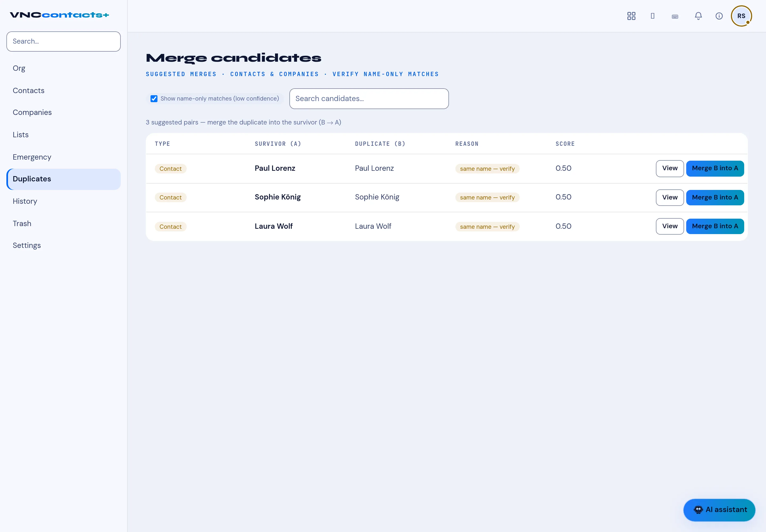The image size is (766, 532).
Task: Click same name — verify in Laura Wolf row
Action: [x=487, y=227]
